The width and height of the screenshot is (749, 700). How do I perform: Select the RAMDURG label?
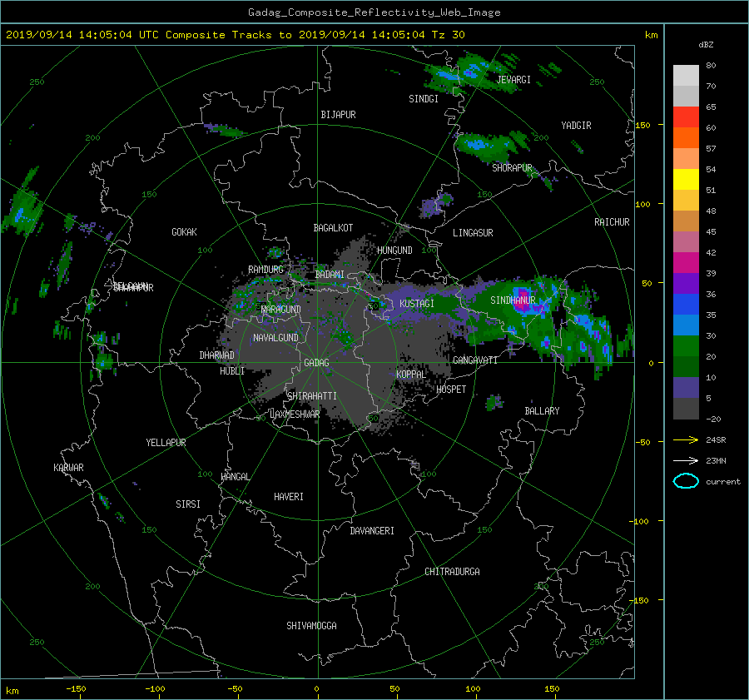pos(265,270)
